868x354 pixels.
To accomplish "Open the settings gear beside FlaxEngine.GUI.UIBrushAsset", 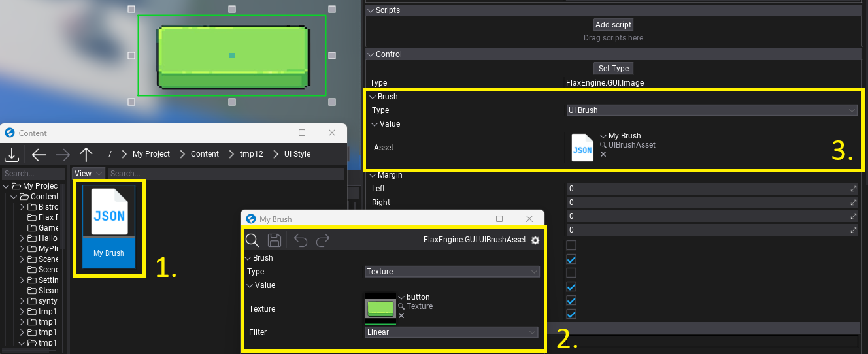I will pyautogui.click(x=535, y=240).
